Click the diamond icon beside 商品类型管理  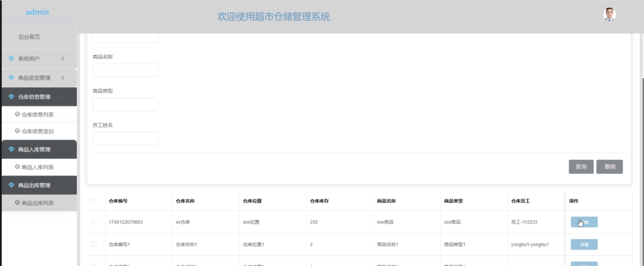(12, 78)
